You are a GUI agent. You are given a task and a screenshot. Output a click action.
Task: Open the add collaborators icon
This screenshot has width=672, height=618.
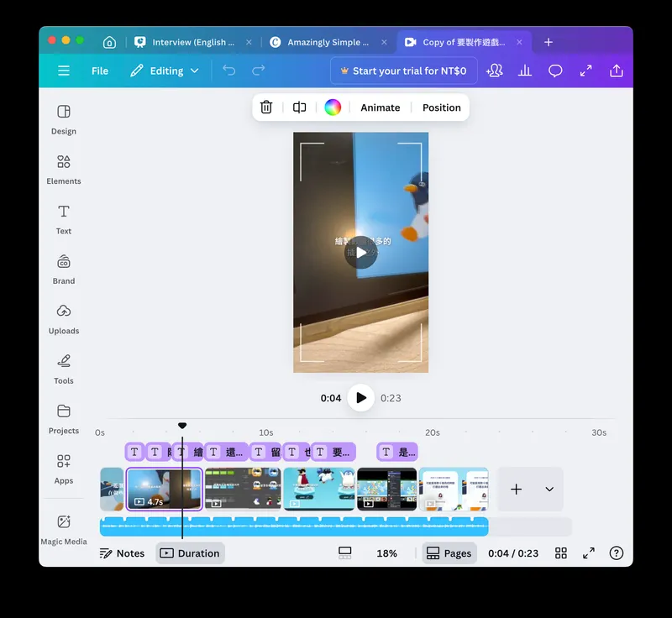point(494,71)
